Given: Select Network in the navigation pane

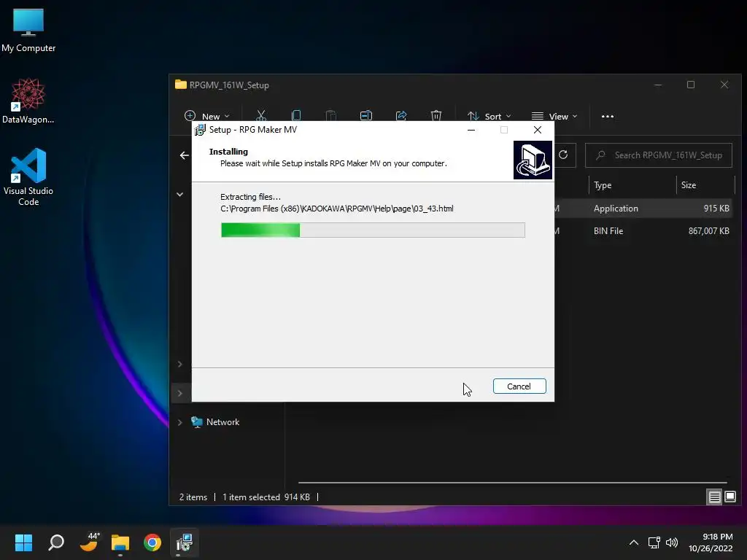Looking at the screenshot, I should (x=222, y=422).
